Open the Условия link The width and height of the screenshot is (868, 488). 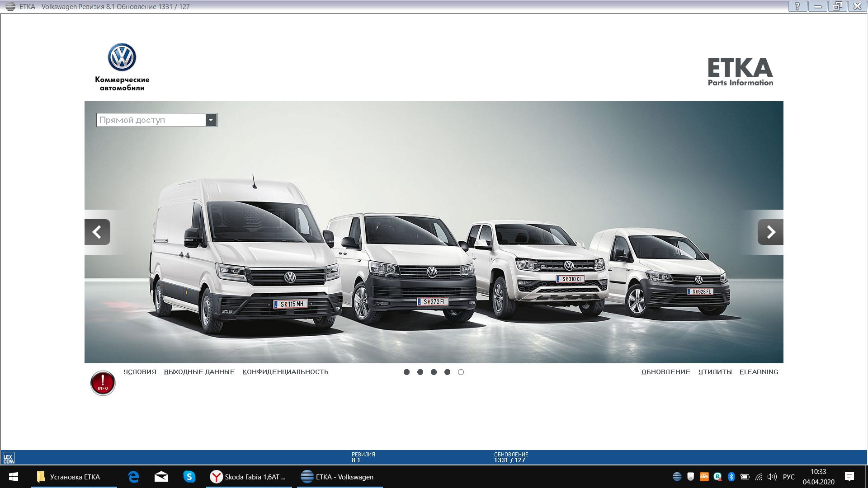tap(140, 372)
